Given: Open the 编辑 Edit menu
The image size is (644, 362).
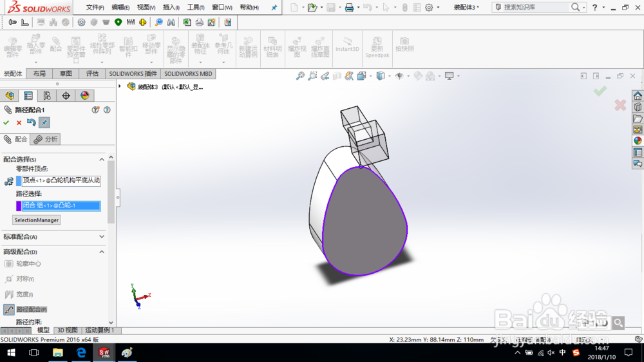Looking at the screenshot, I should click(x=120, y=7).
